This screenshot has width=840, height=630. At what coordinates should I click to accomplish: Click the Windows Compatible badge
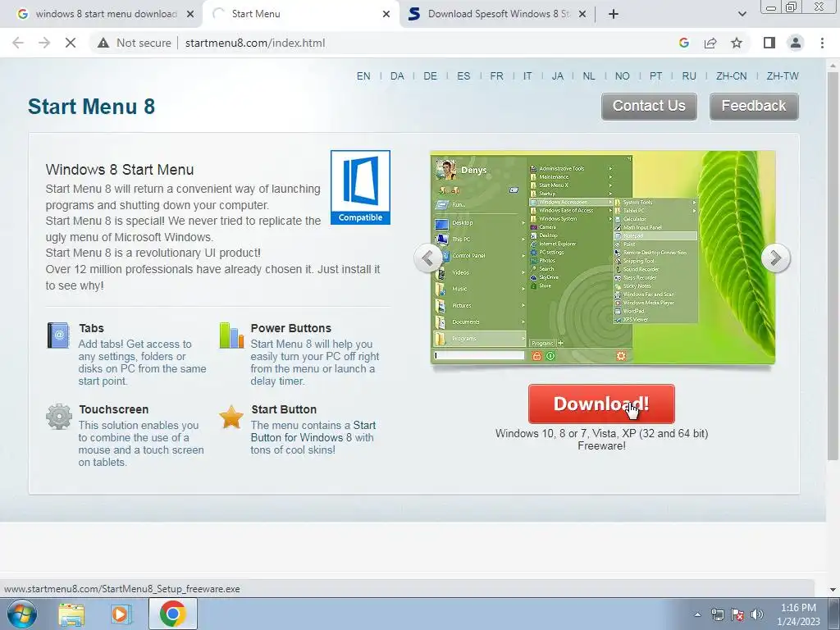360,187
